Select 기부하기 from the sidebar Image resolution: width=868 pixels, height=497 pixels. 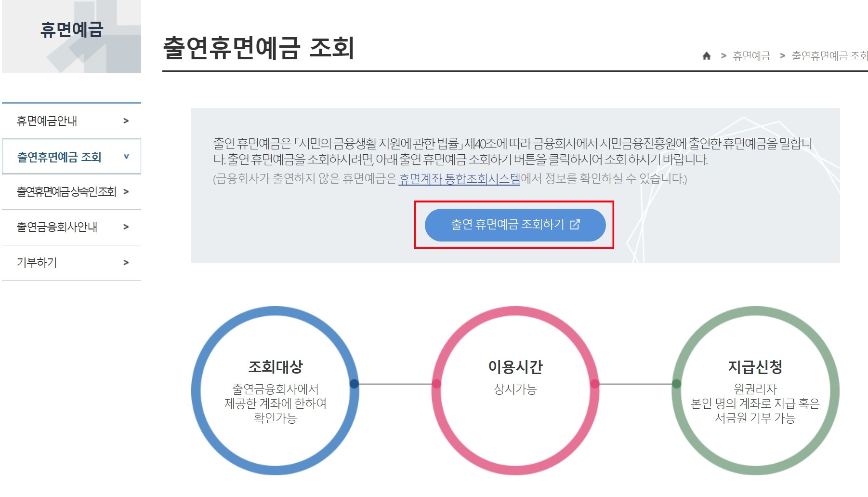point(37,263)
